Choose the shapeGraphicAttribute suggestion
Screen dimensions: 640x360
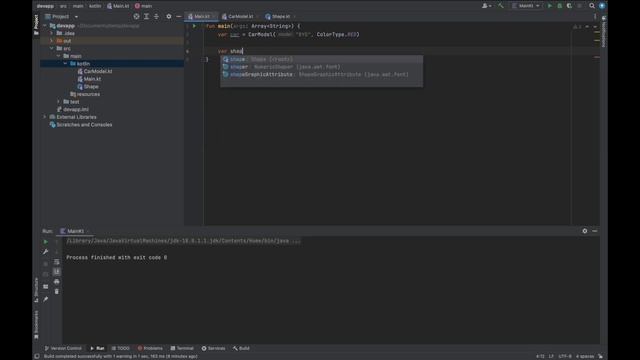pos(322,75)
